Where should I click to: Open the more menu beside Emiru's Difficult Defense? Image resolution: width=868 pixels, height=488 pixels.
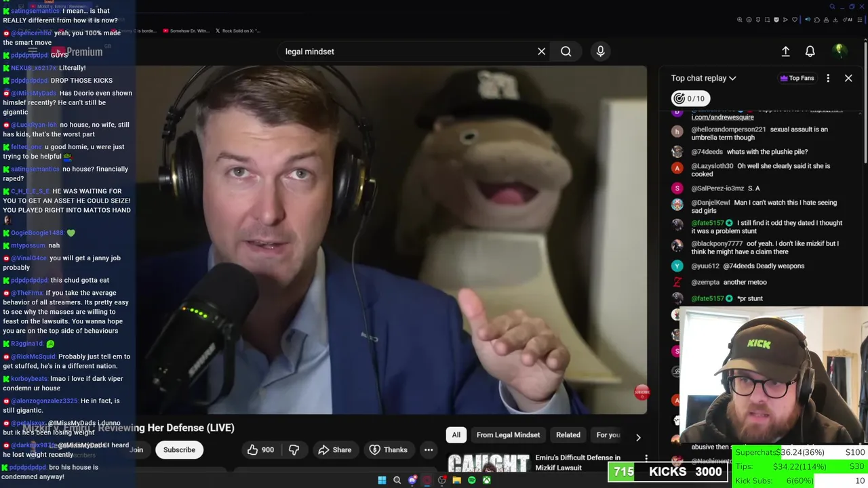coord(646,459)
